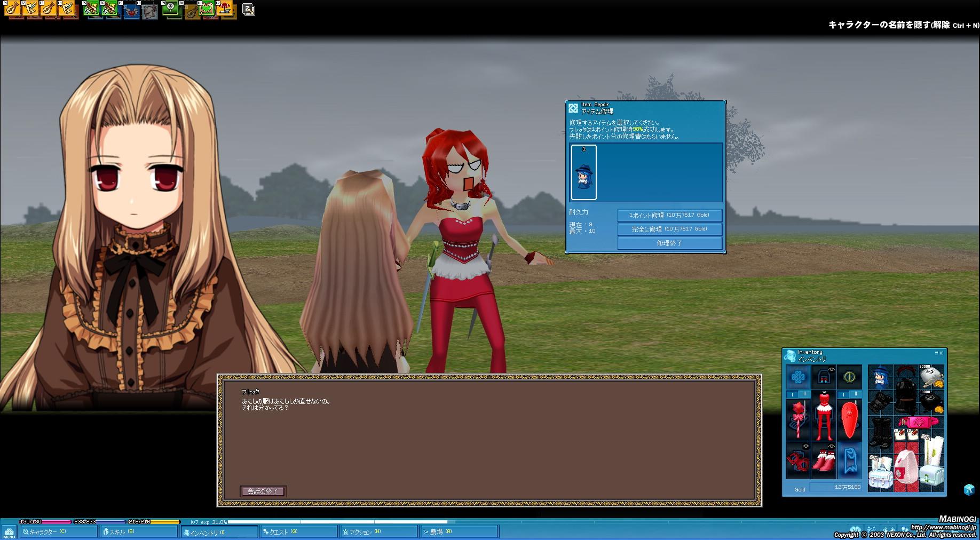The width and height of the screenshot is (980, 540).
Task: Toggle boots slot visibility eye icon
Action: [x=832, y=446]
